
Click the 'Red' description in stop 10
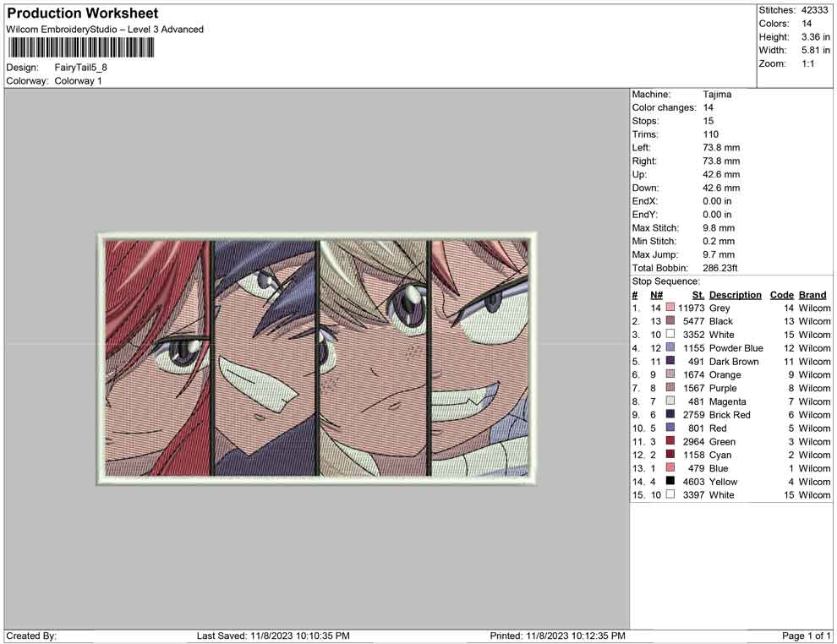pyautogui.click(x=718, y=428)
